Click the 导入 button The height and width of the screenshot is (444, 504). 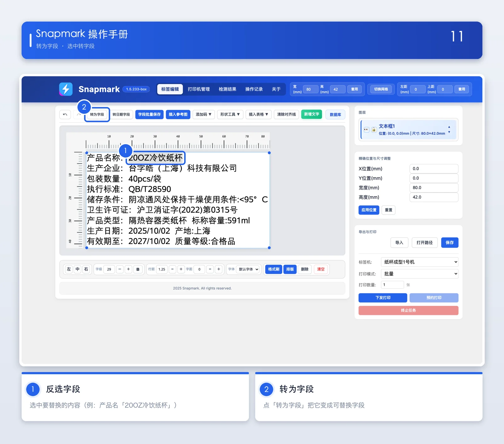[399, 243]
